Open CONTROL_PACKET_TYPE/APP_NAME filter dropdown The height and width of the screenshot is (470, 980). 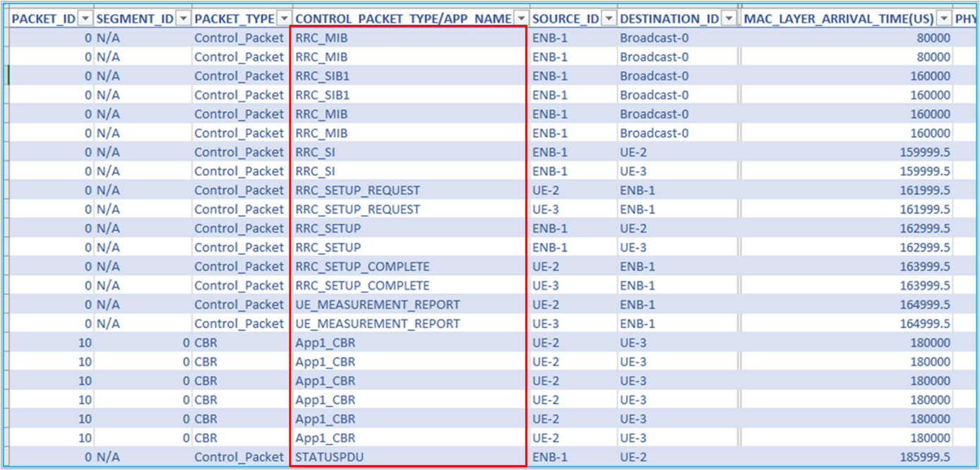(521, 18)
